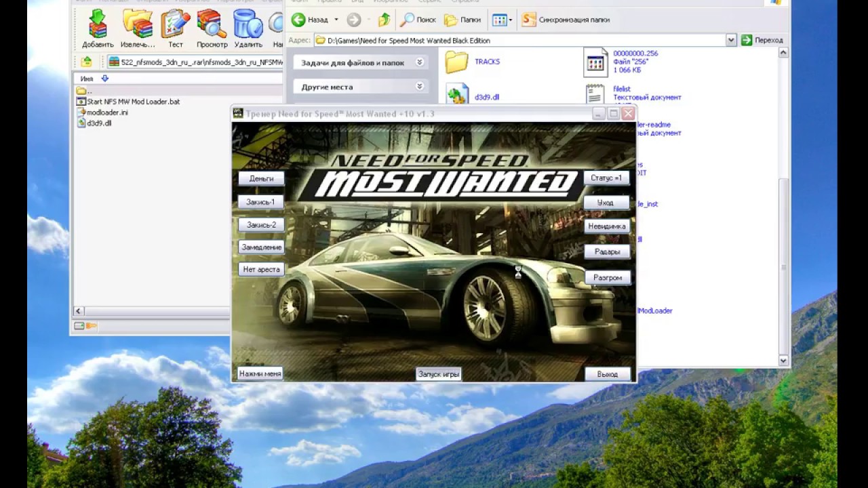Image resolution: width=868 pixels, height=488 pixels.
Task: Click the Explorer up-folder icon
Action: coord(384,20)
